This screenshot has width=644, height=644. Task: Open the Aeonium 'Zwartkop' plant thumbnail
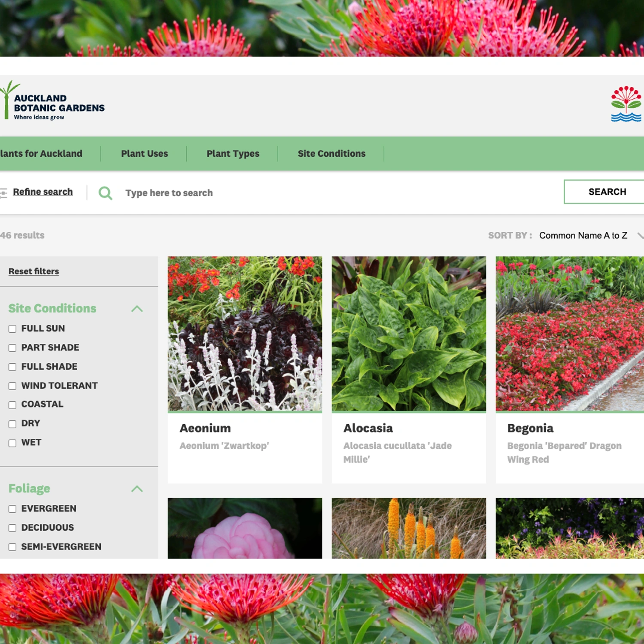[x=245, y=334]
